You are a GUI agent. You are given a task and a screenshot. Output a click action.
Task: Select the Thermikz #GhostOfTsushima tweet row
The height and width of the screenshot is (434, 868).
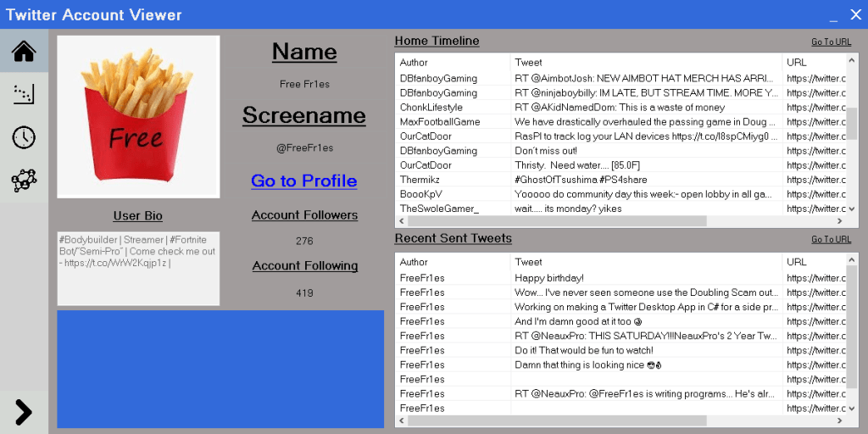(x=593, y=180)
